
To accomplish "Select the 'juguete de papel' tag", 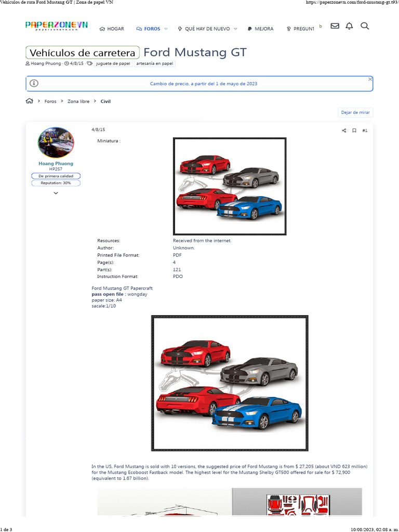I will tap(113, 63).
